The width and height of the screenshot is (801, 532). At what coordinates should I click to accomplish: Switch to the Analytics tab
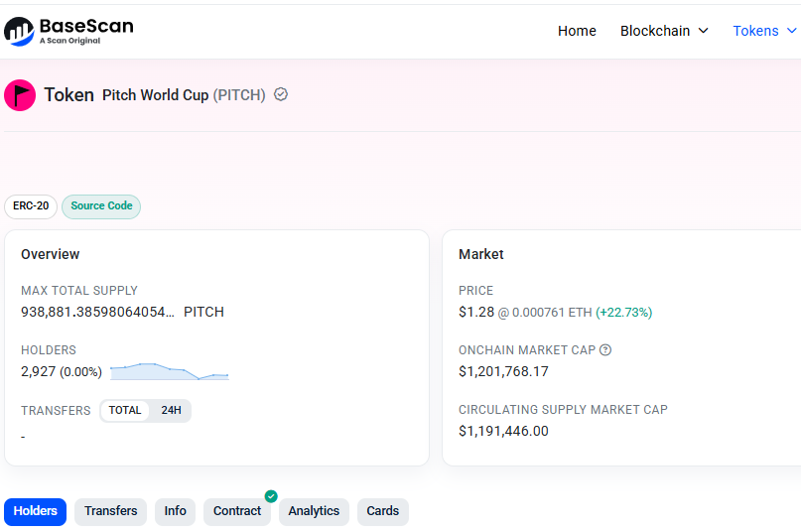point(314,511)
